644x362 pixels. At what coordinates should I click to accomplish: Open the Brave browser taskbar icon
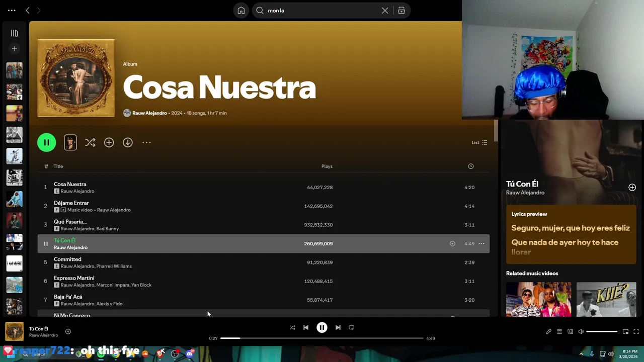(160, 354)
